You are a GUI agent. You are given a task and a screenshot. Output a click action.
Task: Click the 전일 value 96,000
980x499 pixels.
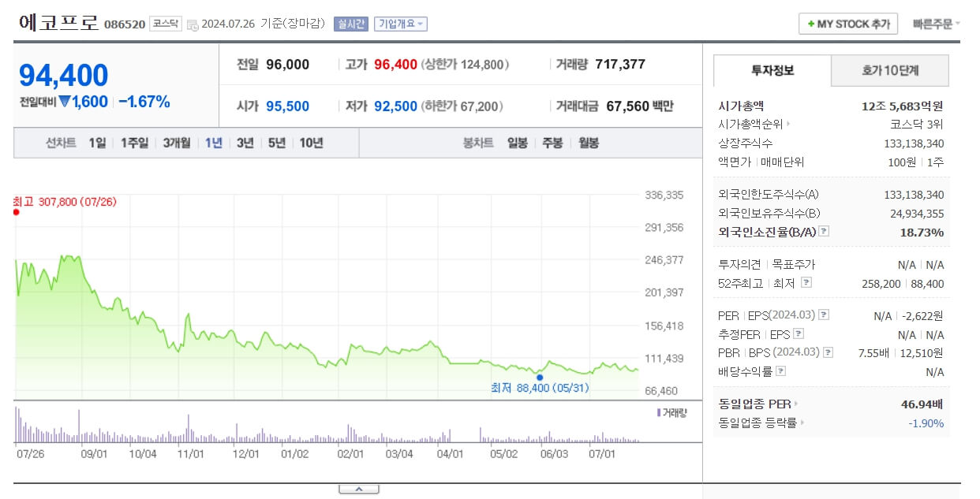click(287, 65)
